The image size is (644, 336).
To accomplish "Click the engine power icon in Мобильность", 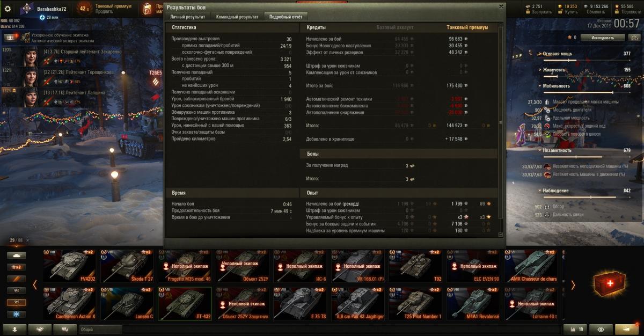I will coord(548,110).
